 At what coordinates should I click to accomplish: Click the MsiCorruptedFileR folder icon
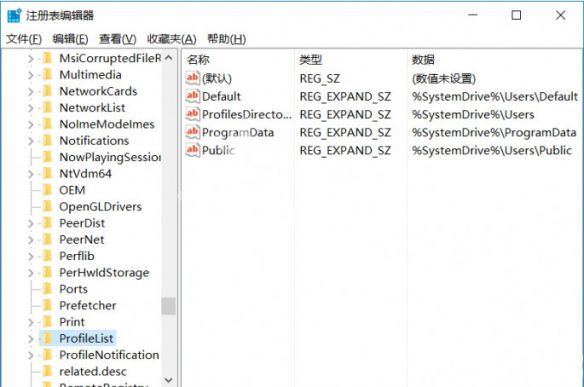(x=47, y=58)
